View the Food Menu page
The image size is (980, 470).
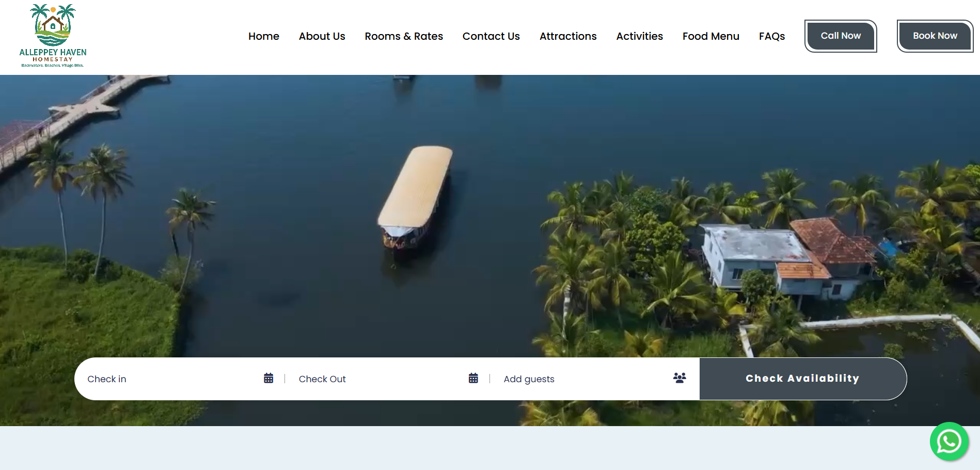click(710, 36)
